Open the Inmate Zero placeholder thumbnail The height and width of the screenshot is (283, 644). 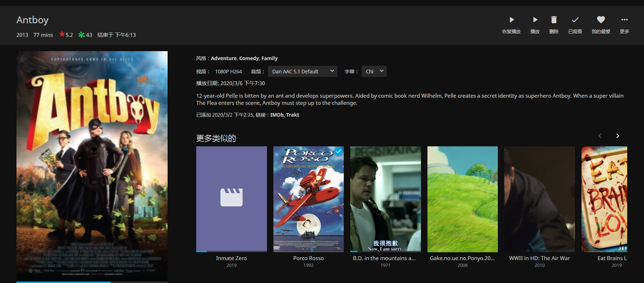pyautogui.click(x=232, y=199)
